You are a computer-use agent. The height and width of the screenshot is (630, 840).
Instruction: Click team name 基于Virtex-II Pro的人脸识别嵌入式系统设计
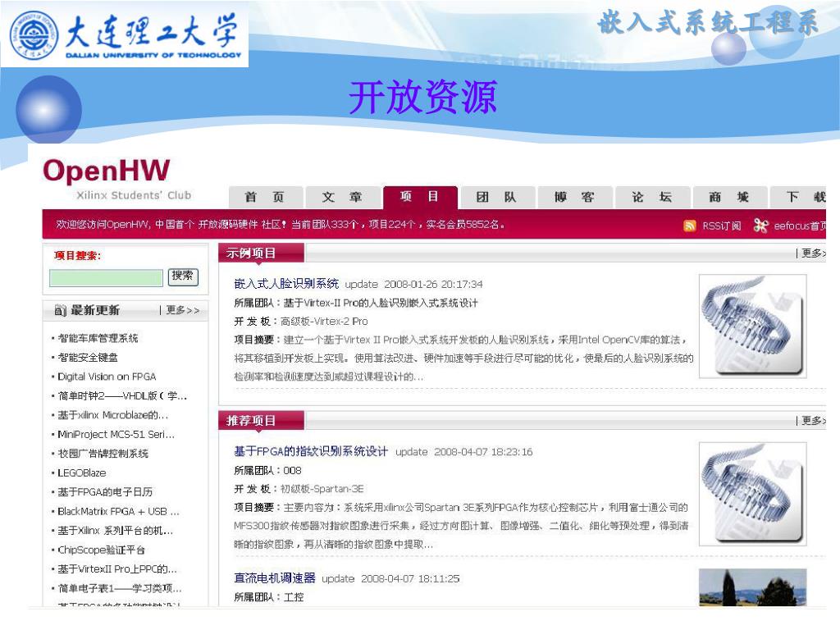click(381, 304)
